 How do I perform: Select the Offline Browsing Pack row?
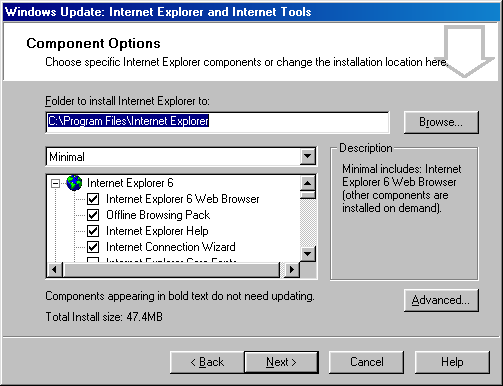[158, 215]
